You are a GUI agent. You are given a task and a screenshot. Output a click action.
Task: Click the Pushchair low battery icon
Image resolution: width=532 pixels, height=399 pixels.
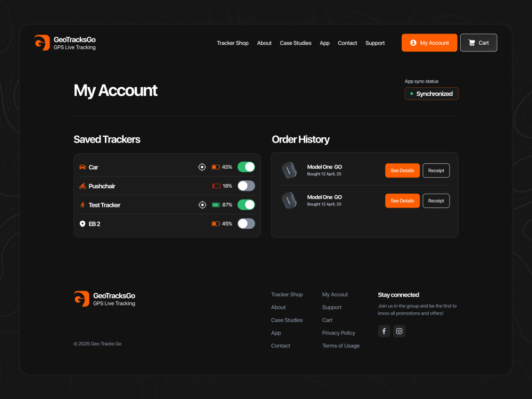pos(216,186)
